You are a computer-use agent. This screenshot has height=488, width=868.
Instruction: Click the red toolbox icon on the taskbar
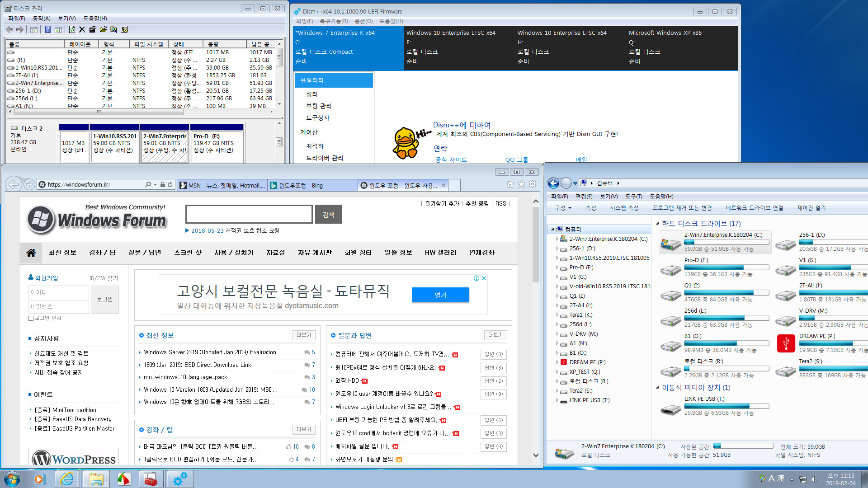[151, 479]
